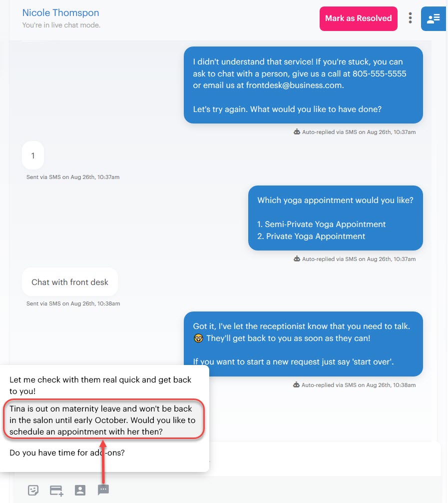Select 'Do you have time for add-ons?' reply

67,452
